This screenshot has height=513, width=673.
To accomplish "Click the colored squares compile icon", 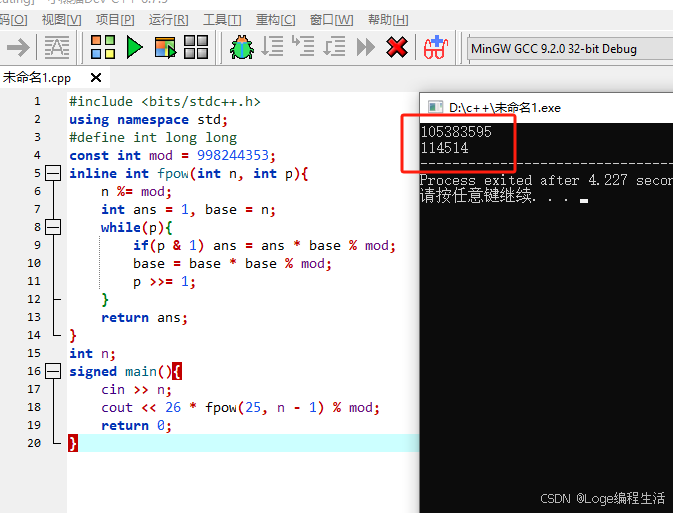I will click(103, 47).
